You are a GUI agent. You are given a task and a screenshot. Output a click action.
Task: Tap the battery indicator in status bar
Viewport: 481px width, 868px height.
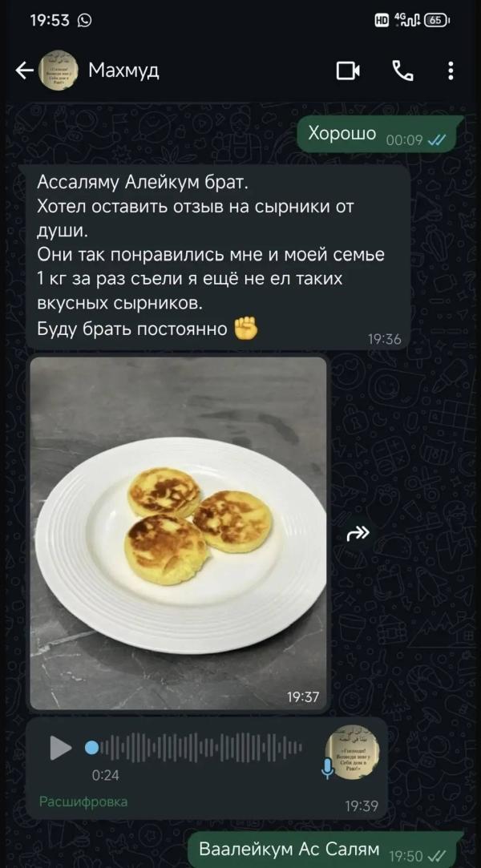pos(437,21)
